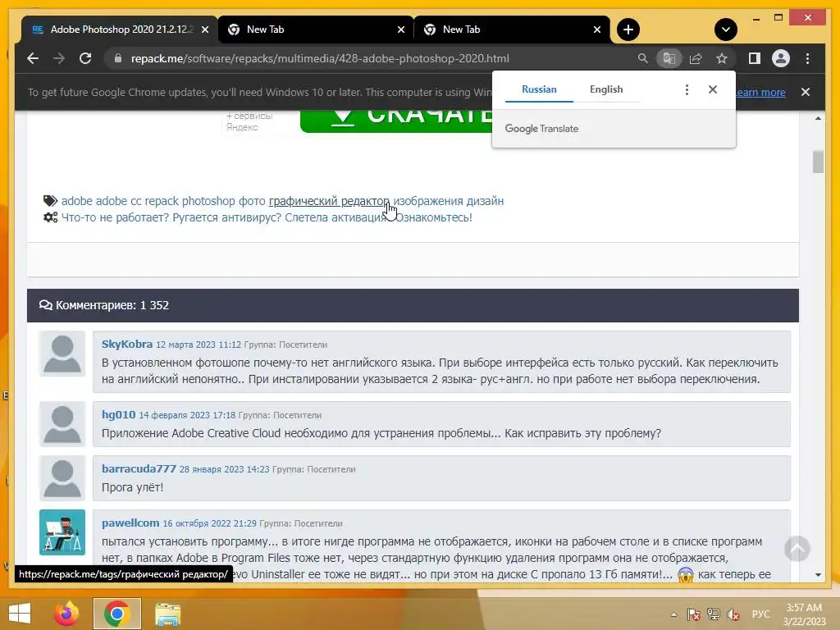Click scrollbar down arrow
Viewport: 840px width, 630px height.
pyautogui.click(x=818, y=575)
